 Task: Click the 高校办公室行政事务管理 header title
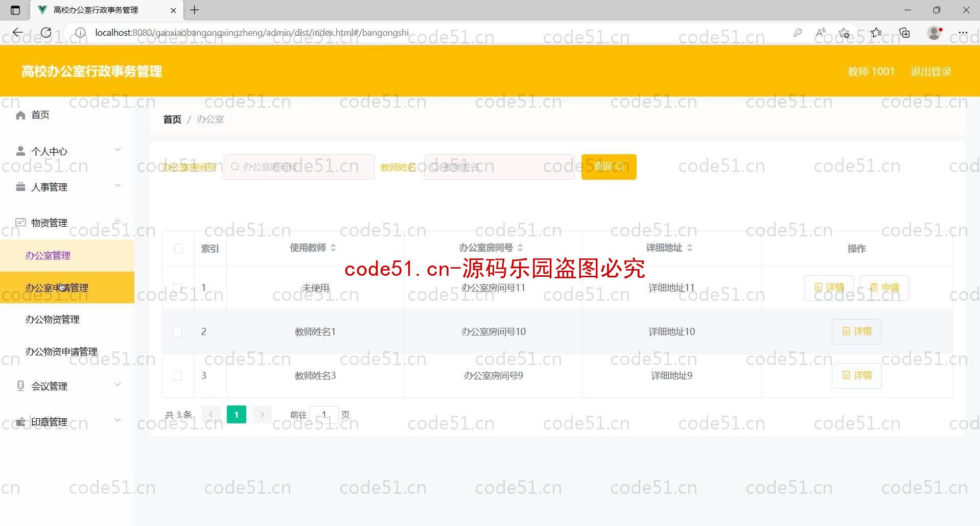[x=92, y=71]
